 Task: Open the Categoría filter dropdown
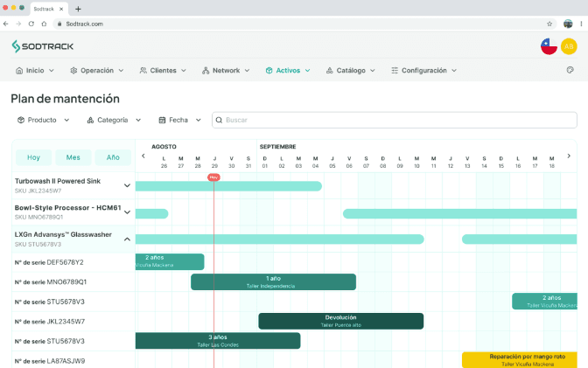pyautogui.click(x=114, y=120)
